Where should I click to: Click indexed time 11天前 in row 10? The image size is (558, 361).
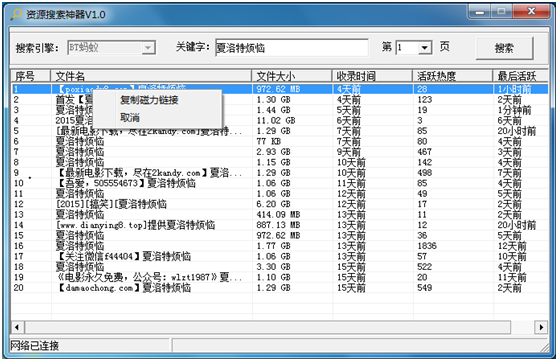[x=351, y=183]
